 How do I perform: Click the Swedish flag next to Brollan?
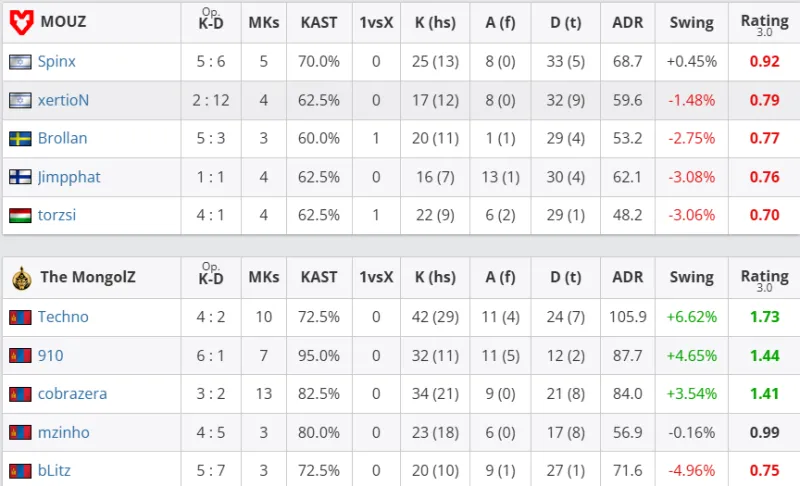(20, 138)
